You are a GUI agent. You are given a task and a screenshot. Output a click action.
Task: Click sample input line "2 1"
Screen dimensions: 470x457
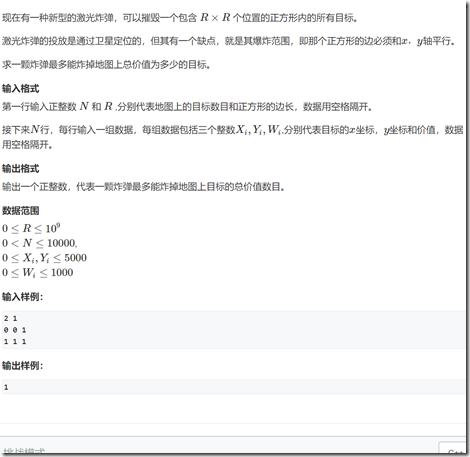click(10, 318)
